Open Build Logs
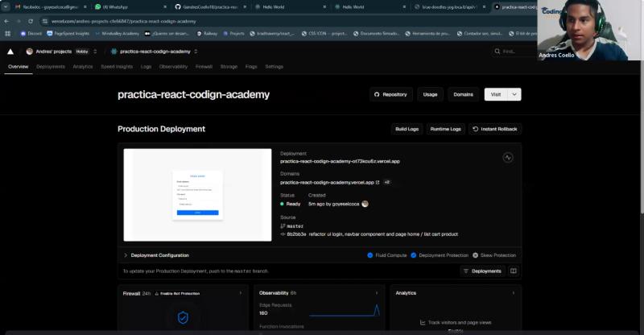Viewport: 644px width, 335px height. (x=407, y=129)
